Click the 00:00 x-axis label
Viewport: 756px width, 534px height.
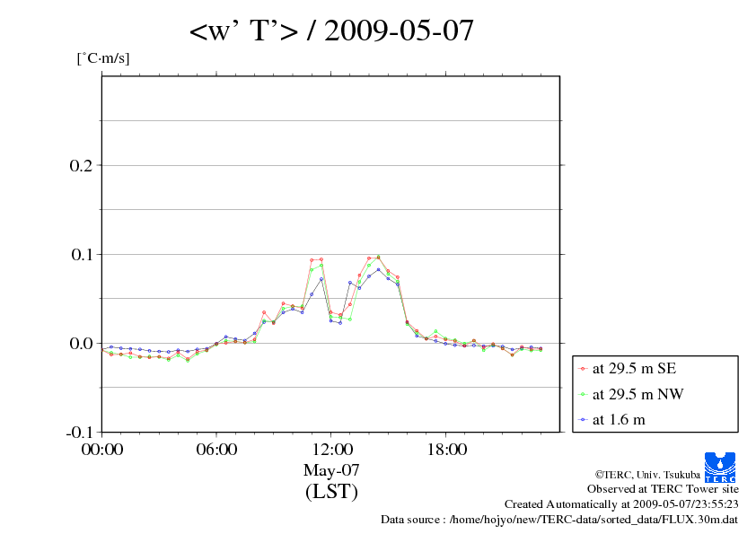coord(102,449)
